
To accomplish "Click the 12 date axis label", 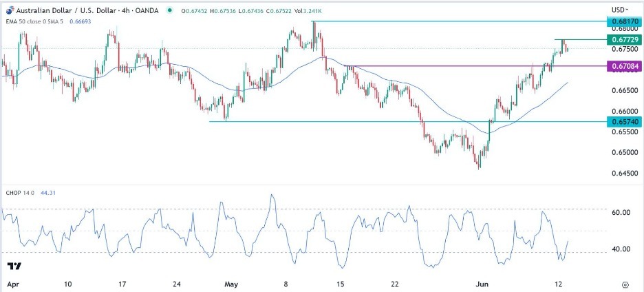I will click(559, 284).
